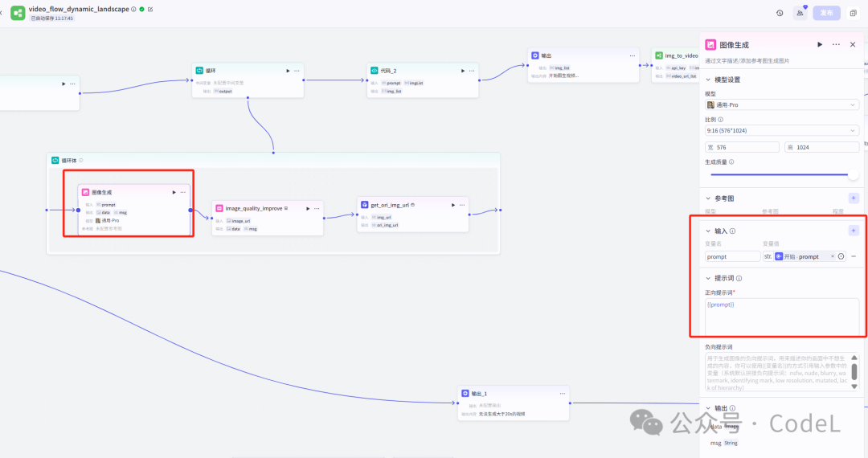Add an input variable with 输入 plus
This screenshot has width=868, height=458.
click(x=854, y=231)
